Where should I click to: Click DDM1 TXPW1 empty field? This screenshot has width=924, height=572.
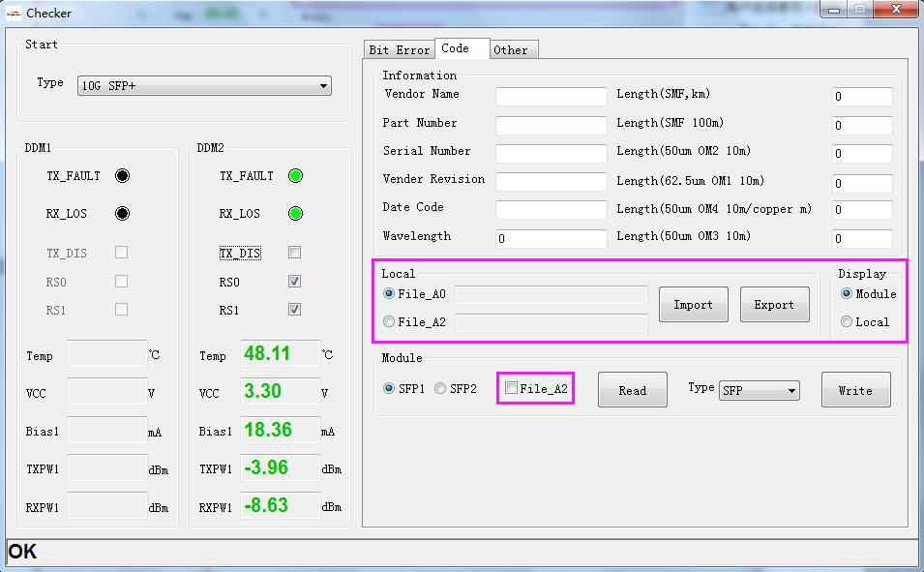pos(107,467)
